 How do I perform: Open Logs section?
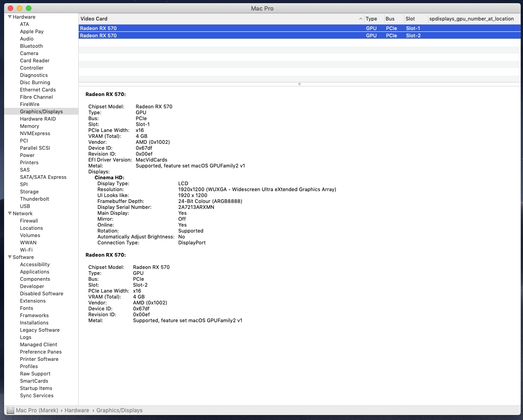25,337
